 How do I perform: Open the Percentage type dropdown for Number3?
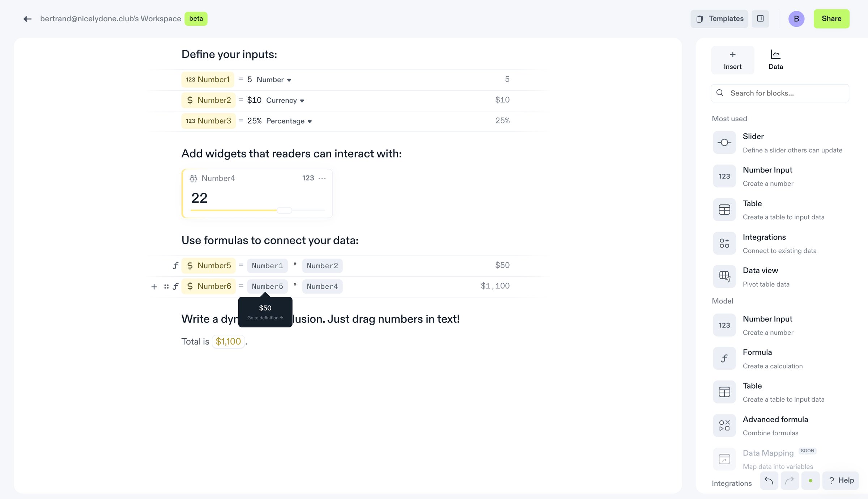click(x=289, y=121)
